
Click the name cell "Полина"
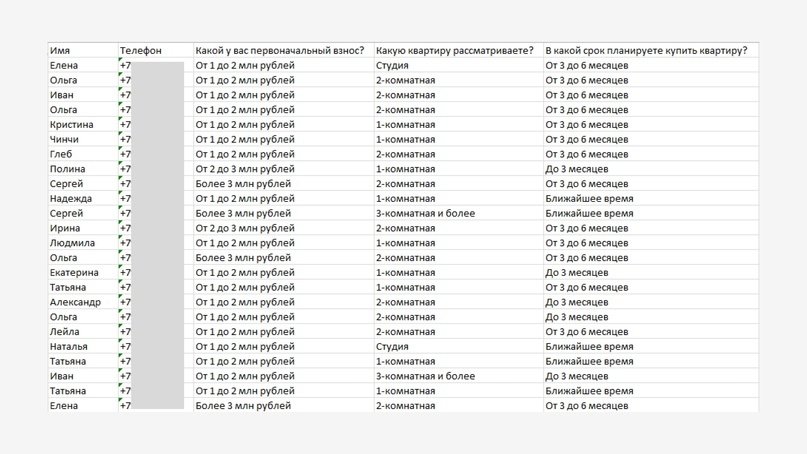(x=66, y=169)
